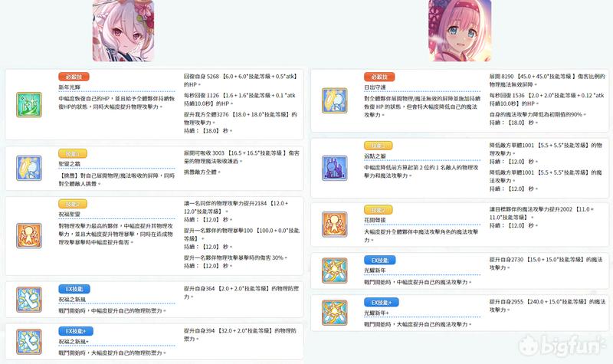Click the EX技能 tag above 祝福之新風
613x364 pixels.
pos(74,289)
